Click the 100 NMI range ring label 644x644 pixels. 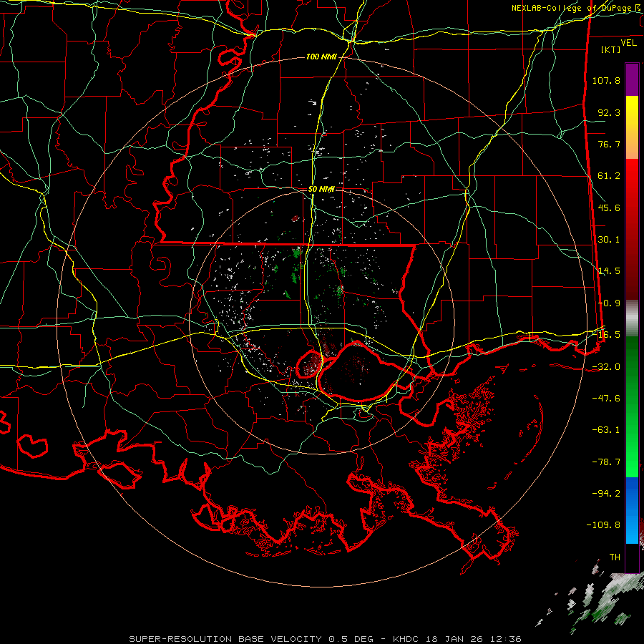pos(321,57)
